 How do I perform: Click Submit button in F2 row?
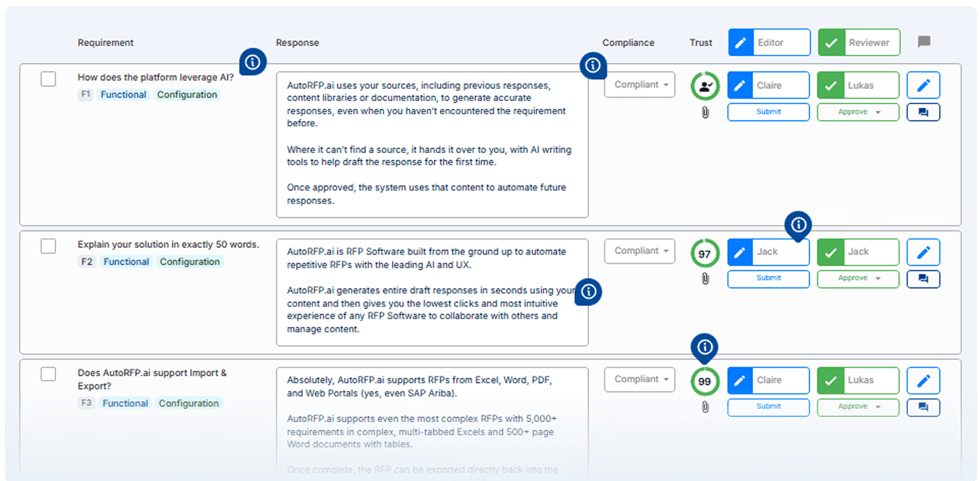(x=768, y=278)
